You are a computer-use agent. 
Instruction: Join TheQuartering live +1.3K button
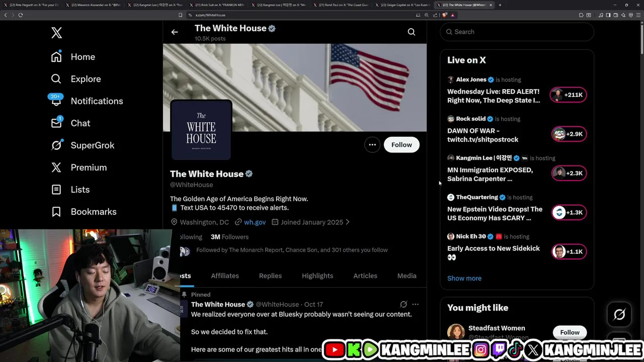pyautogui.click(x=569, y=213)
